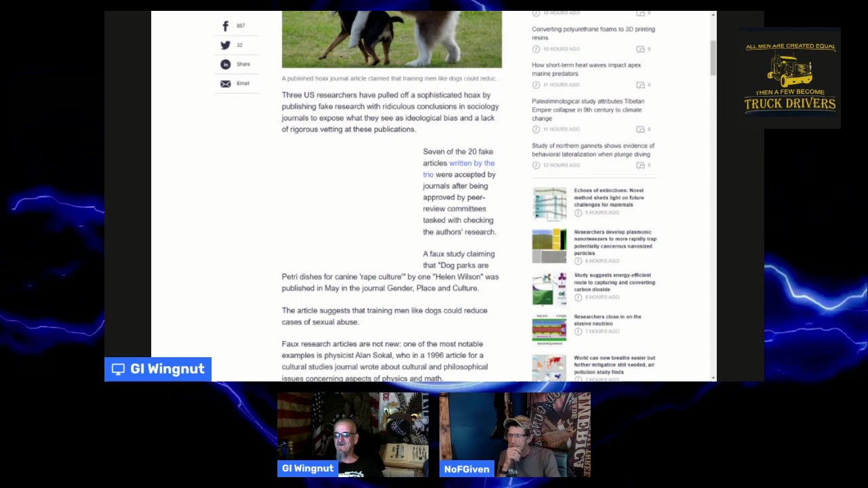Screen dimensions: 868x488
Task: Select the NoFGiven webcam feed
Action: click(x=515, y=434)
